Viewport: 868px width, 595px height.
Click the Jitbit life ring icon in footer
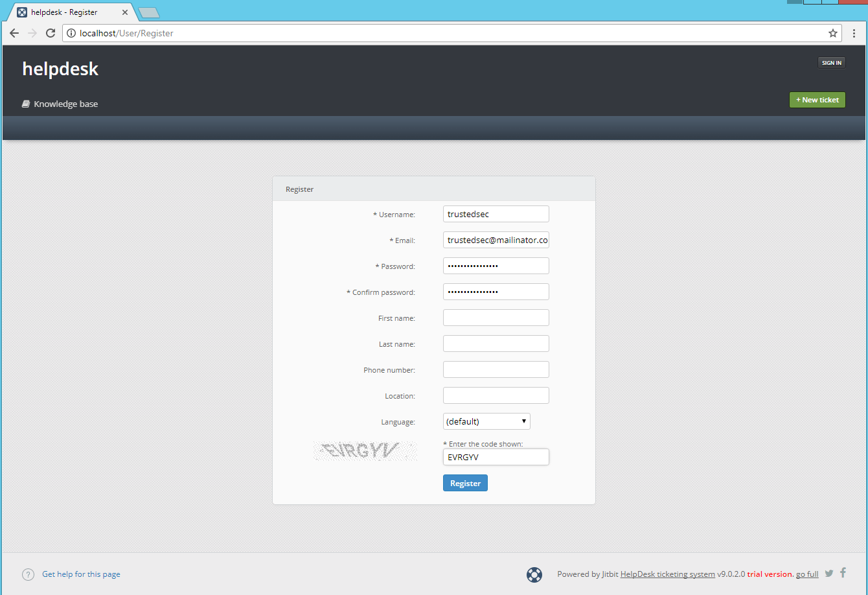(534, 574)
